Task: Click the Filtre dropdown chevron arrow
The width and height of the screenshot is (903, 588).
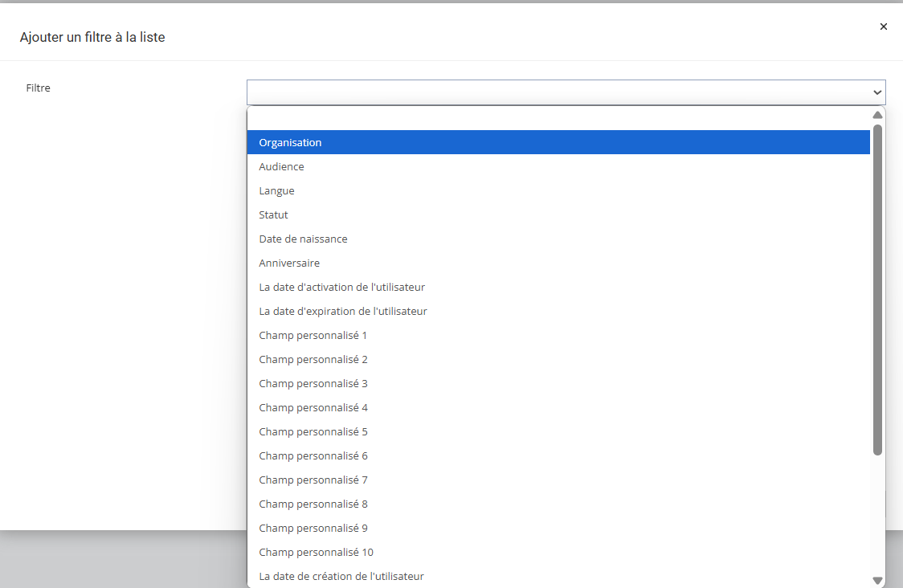Action: point(877,92)
